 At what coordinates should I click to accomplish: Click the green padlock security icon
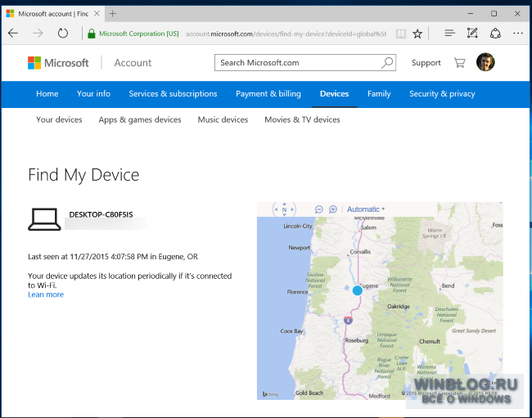[x=92, y=34]
